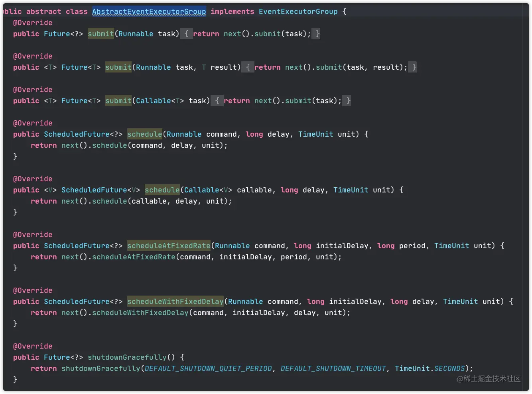Click DEFAULT_SHUTDOWN_TIMEOUT constant
The width and height of the screenshot is (532, 394).
tap(333, 369)
